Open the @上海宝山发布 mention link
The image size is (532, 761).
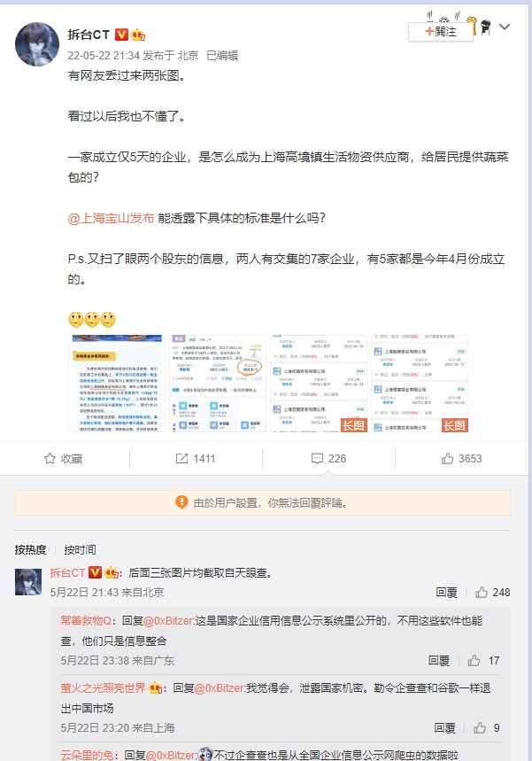111,219
